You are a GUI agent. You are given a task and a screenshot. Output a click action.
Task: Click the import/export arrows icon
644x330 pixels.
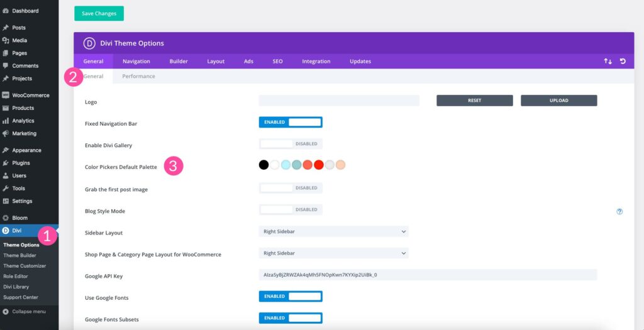click(608, 61)
